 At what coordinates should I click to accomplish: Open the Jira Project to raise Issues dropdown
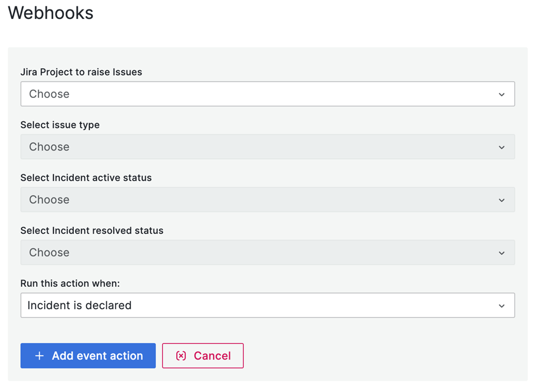[x=267, y=94]
